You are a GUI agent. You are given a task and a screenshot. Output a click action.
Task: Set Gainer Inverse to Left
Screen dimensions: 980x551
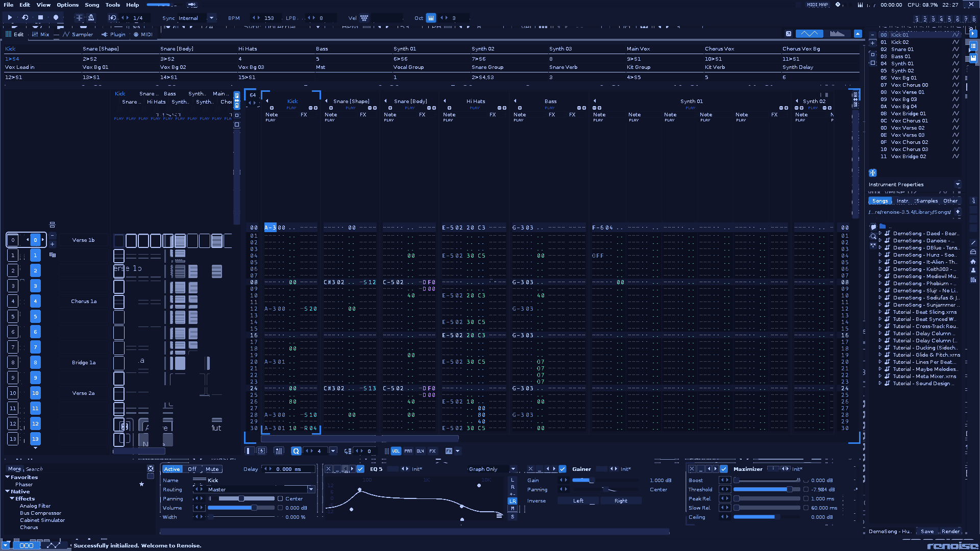click(578, 500)
